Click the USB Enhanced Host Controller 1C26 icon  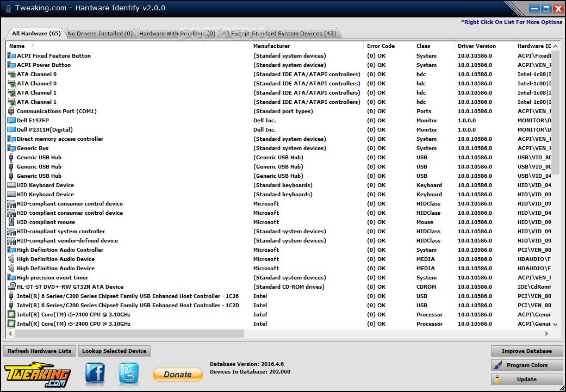coord(11,296)
